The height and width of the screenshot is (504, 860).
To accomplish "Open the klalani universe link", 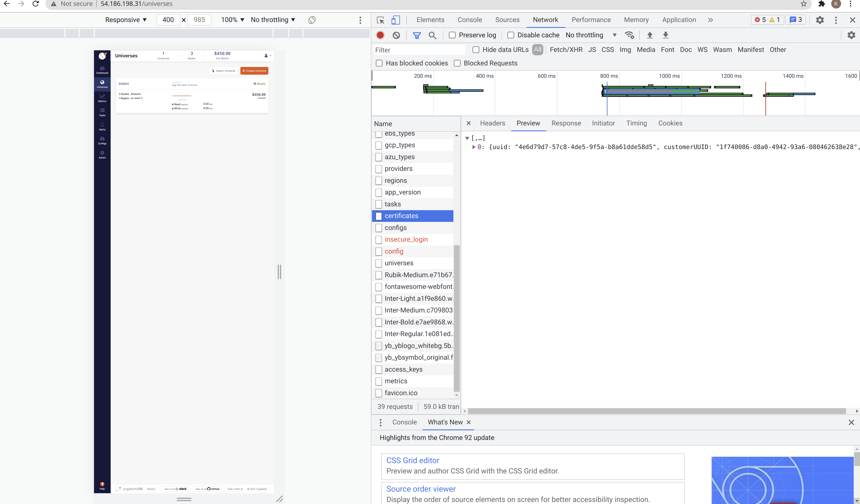I will pos(123,84).
